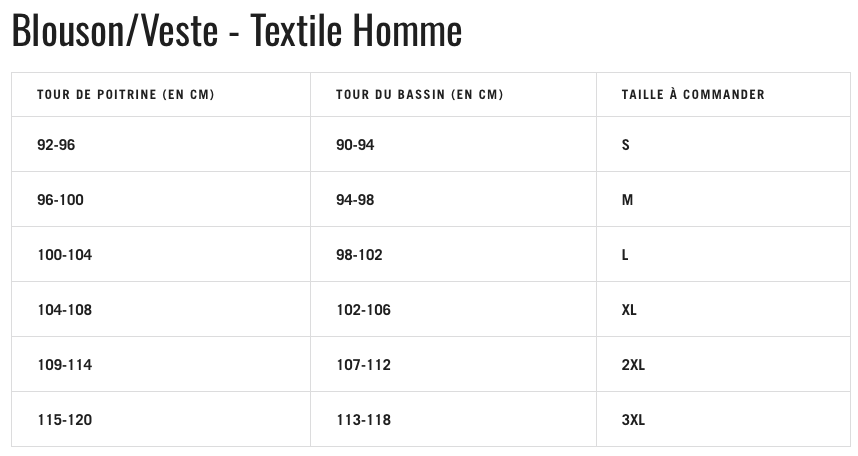Image resolution: width=858 pixels, height=456 pixels.
Task: Click the Blouson/Veste - Textile Homme heading
Action: pos(237,31)
